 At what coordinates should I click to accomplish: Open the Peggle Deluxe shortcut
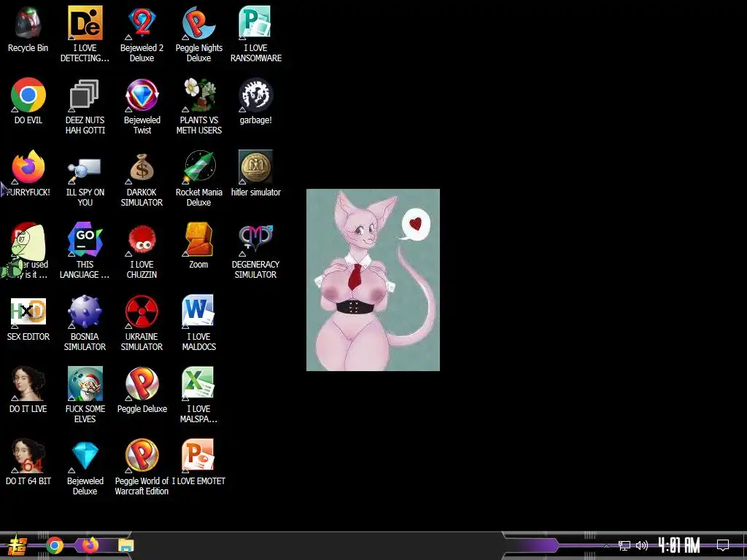coord(142,384)
